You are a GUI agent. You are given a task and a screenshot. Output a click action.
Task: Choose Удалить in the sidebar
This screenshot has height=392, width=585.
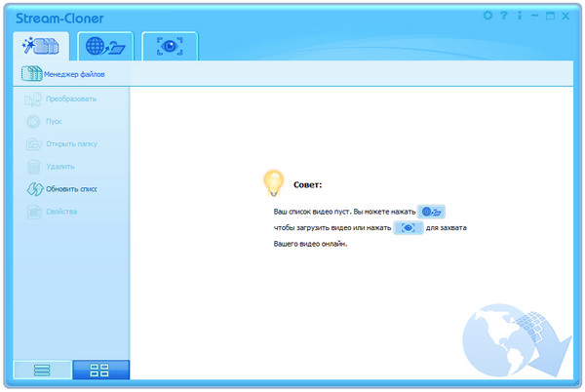(60, 167)
